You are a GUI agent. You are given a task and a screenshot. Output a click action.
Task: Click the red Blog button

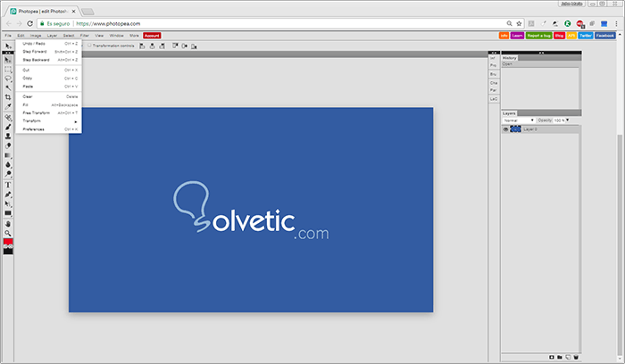[559, 36]
